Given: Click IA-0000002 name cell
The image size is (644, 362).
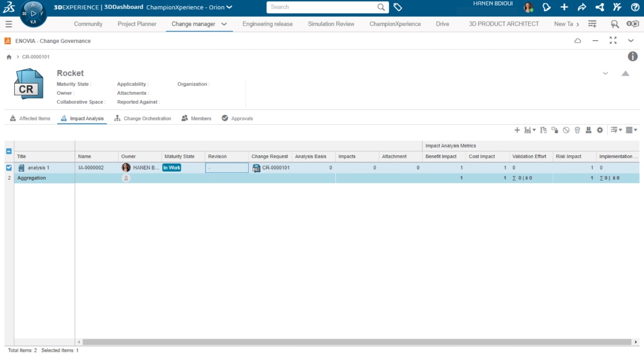Looking at the screenshot, I should [x=96, y=168].
